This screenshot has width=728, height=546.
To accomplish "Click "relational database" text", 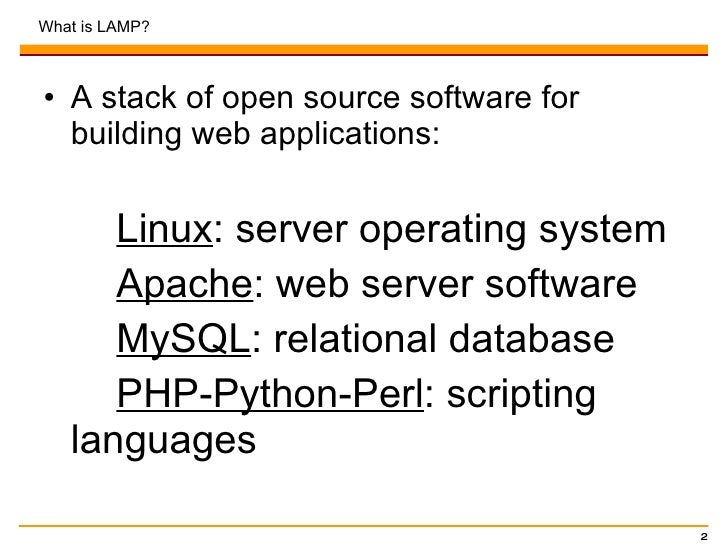I will click(x=444, y=338).
